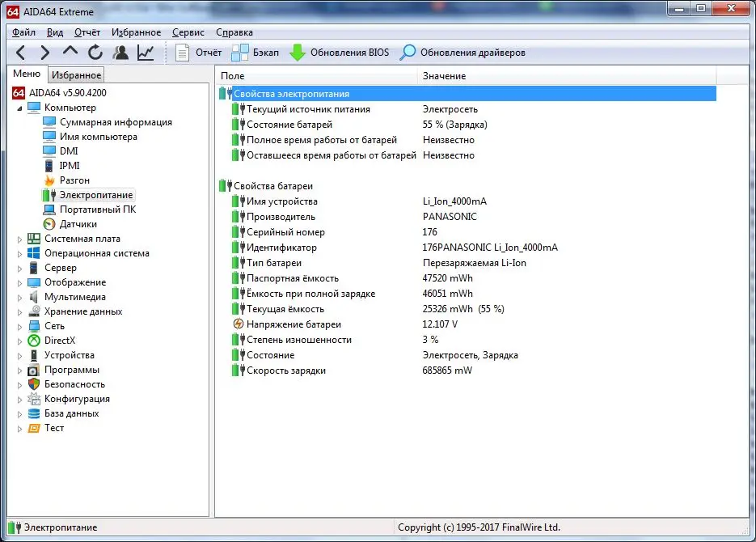The width and height of the screenshot is (756, 542).
Task: Select the Разгон flame icon
Action: pos(49,180)
